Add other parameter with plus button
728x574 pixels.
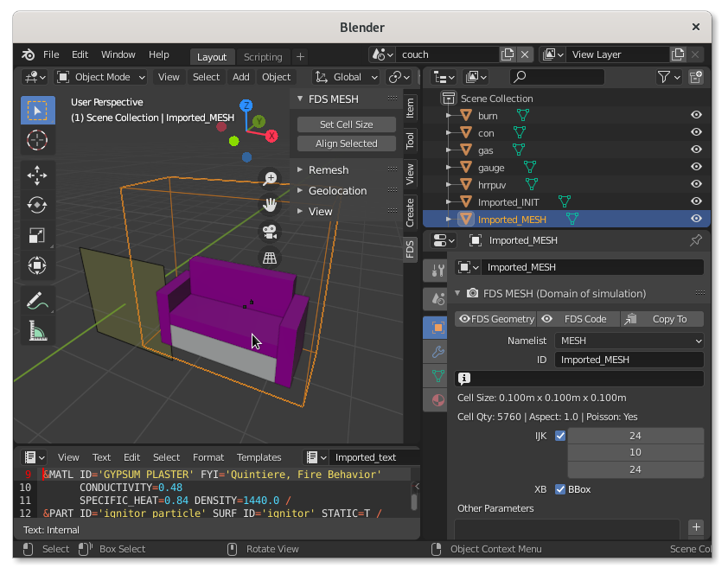(x=696, y=527)
